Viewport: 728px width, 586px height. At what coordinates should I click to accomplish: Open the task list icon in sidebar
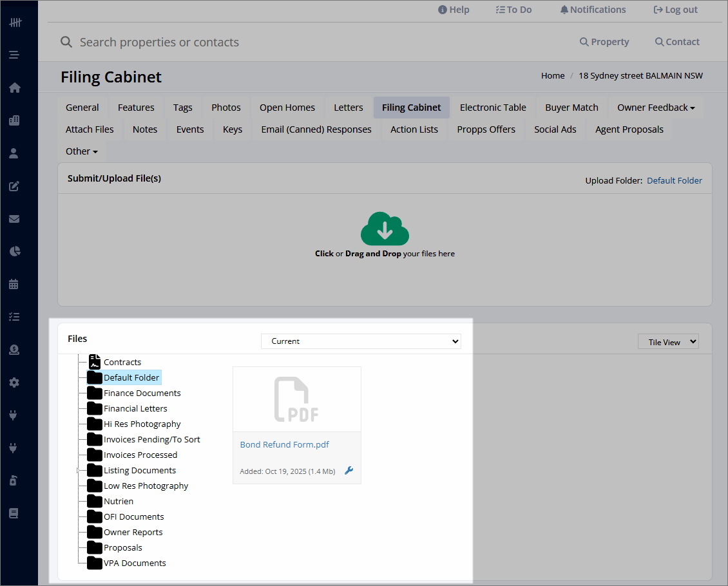pyautogui.click(x=14, y=317)
